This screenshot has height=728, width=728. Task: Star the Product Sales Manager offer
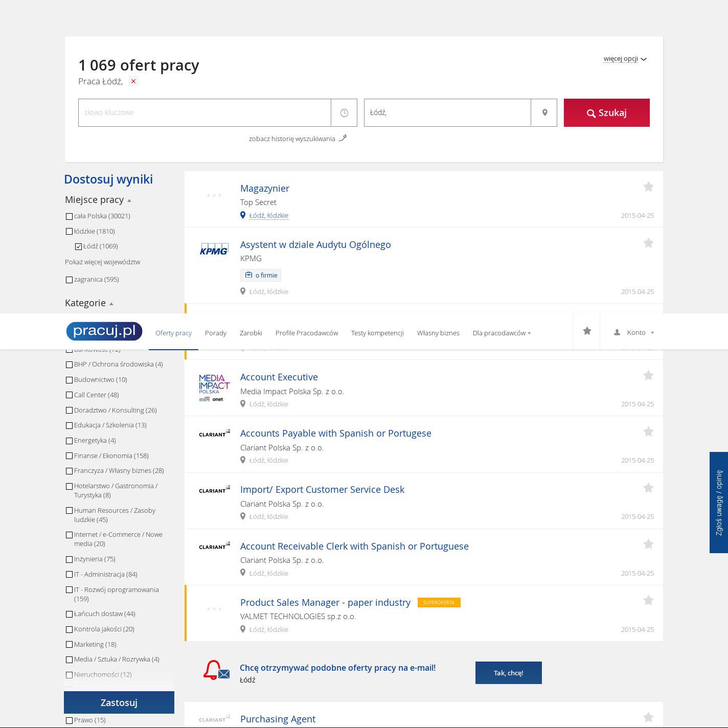click(x=648, y=601)
